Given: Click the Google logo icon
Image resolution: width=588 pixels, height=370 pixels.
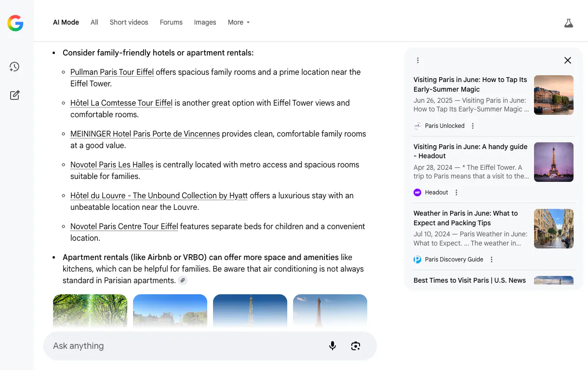Looking at the screenshot, I should pyautogui.click(x=15, y=23).
